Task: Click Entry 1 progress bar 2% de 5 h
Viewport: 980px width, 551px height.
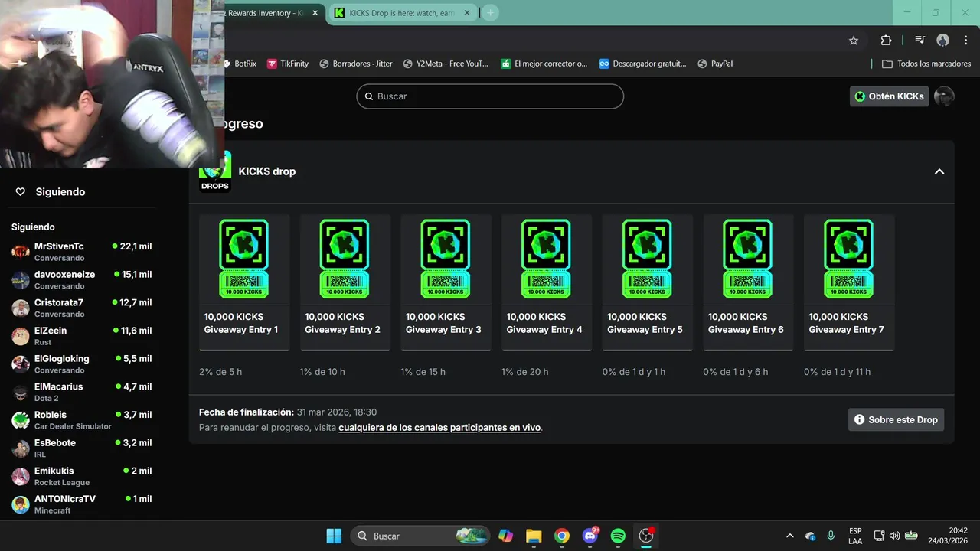Action: pos(244,350)
